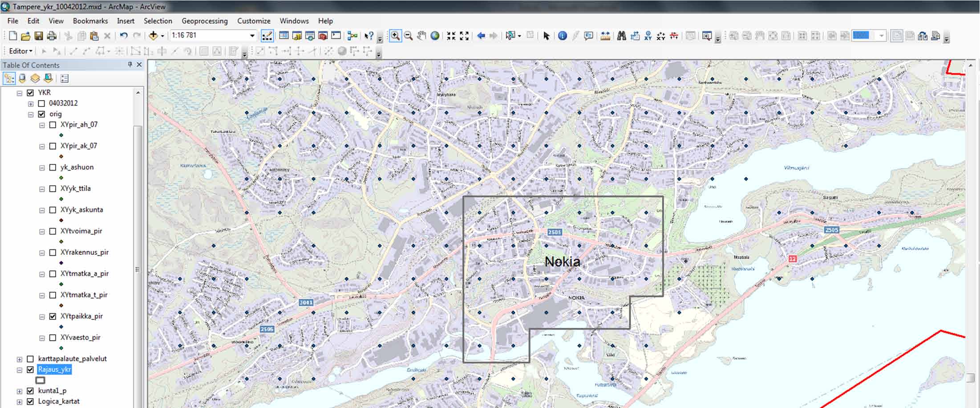Turn on the yk_ashuon layer
980x408 pixels.
[x=53, y=167]
